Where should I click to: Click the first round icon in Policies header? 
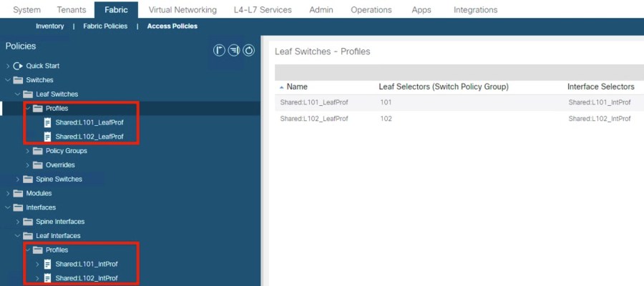[220, 51]
